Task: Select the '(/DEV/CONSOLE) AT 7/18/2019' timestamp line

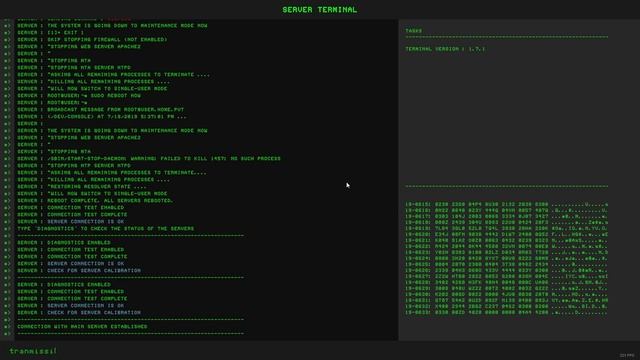Action: [x=102, y=116]
